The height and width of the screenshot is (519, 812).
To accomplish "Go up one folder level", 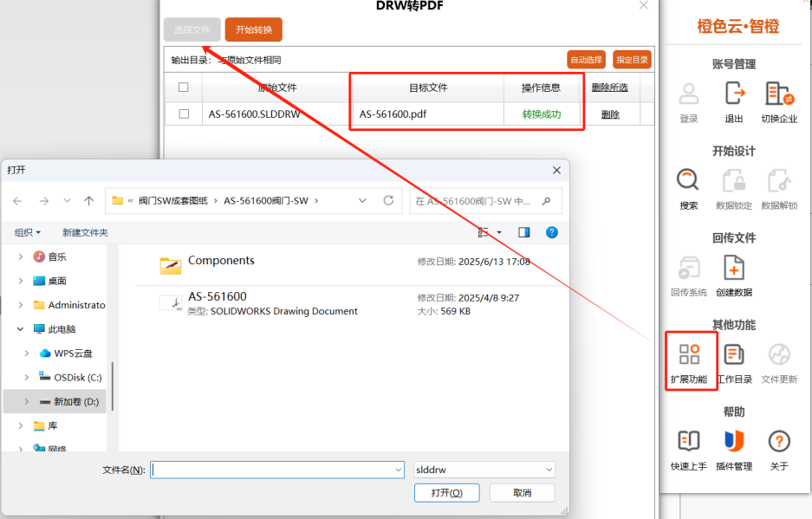I will (89, 201).
